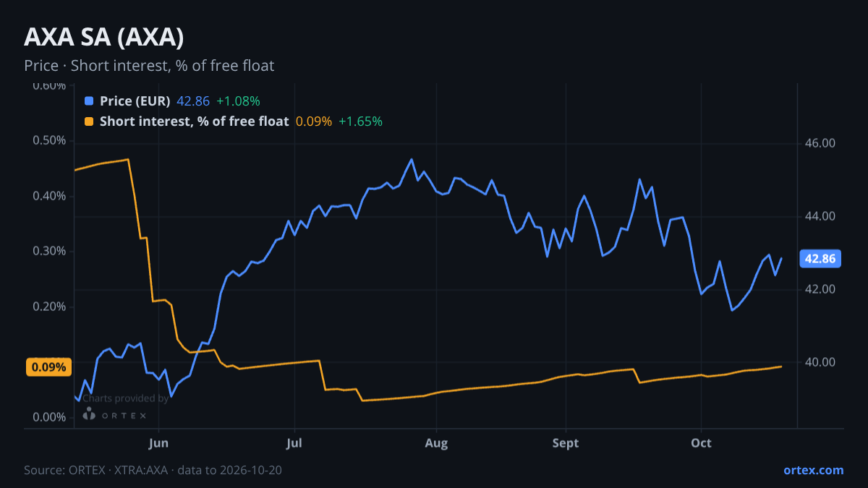Click the 44.00 right axis label
Viewport: 868px width, 488px height.
(820, 216)
